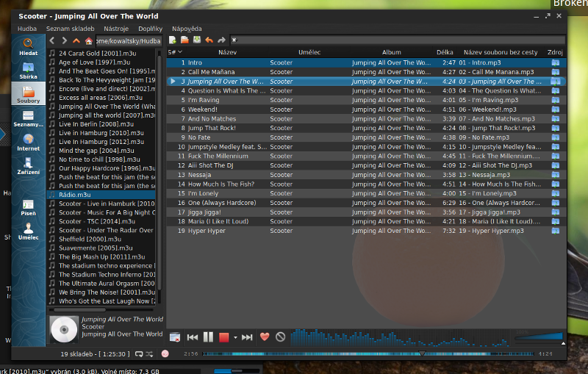Sort playlist by the Umělec column

(309, 52)
